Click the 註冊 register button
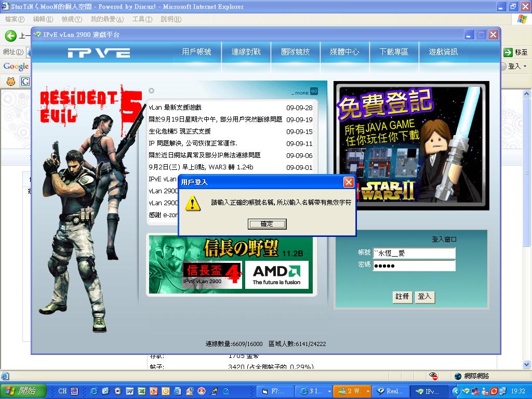532x399 pixels. 403,297
